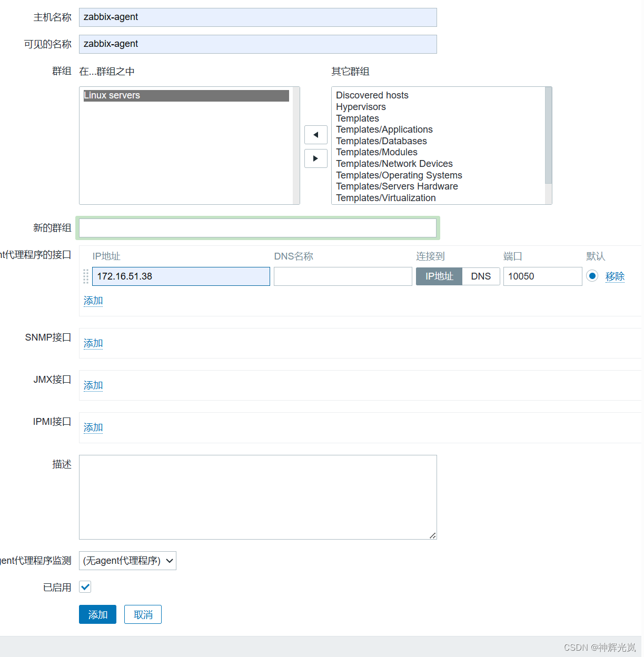Add a JMX interface via 添加 link
This screenshot has height=657, width=644.
click(93, 385)
